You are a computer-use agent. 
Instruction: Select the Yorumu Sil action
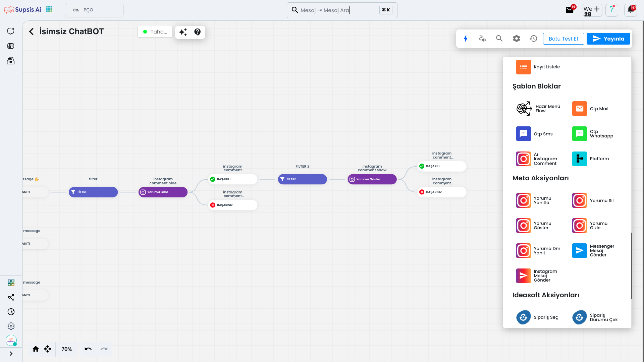[x=593, y=200]
